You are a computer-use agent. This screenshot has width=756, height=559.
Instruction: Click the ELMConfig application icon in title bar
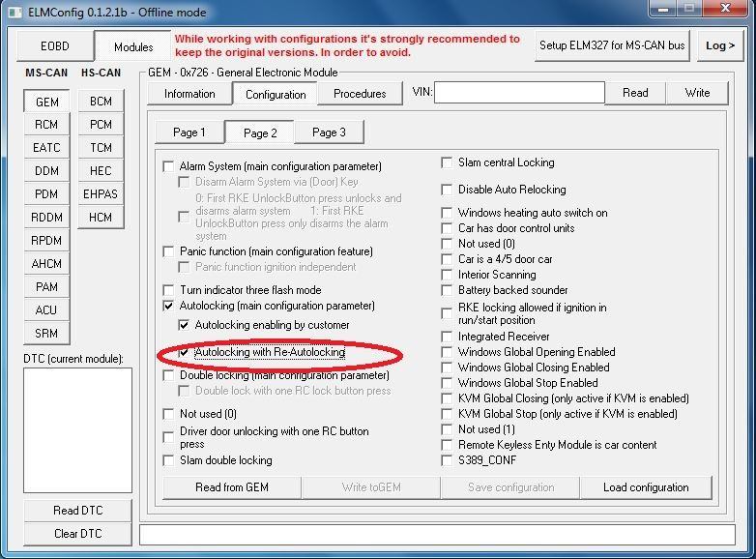[15, 12]
